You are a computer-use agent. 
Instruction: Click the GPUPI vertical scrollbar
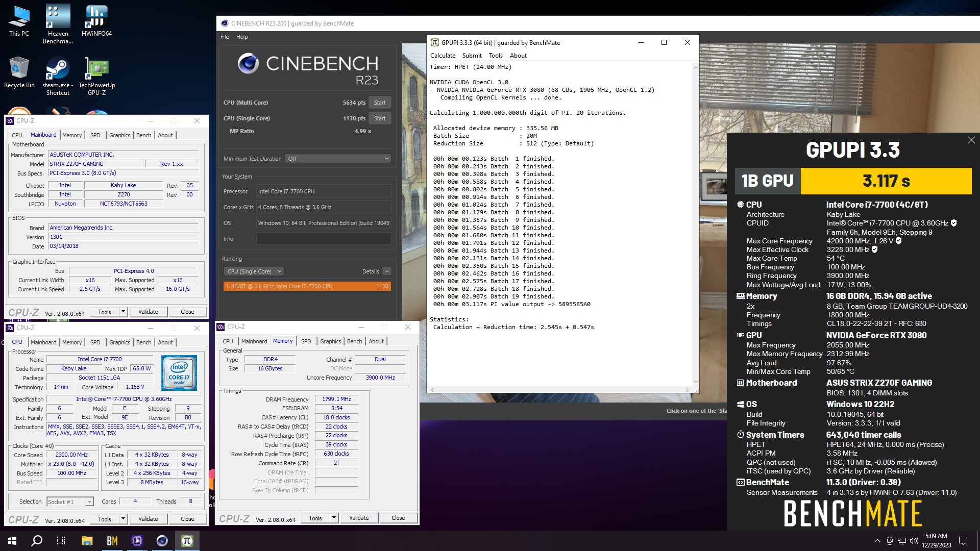(695, 224)
